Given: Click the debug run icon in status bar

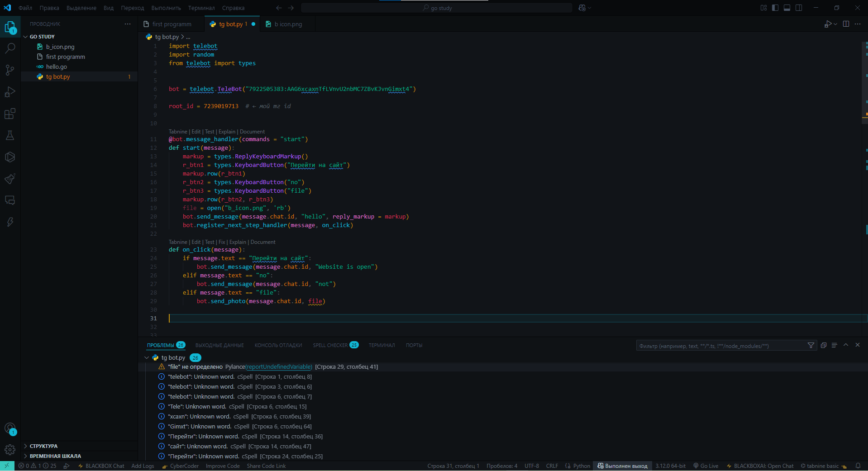Looking at the screenshot, I should click(x=67, y=466).
